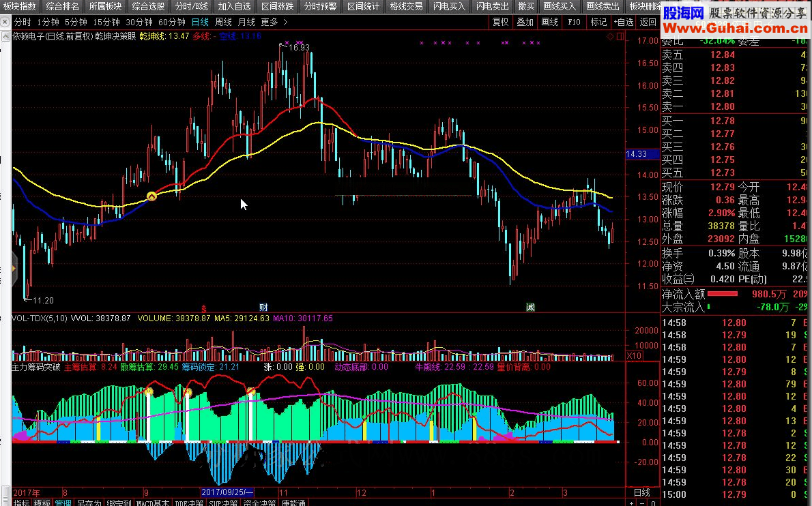The image size is (812, 506).
Task: Click the square window icon beside the diamond
Action: coord(620,36)
